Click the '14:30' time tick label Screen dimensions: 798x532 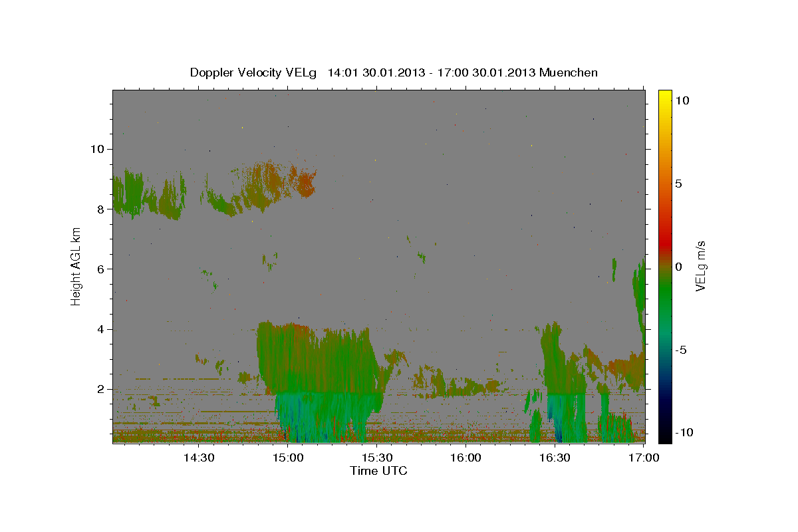[198, 458]
